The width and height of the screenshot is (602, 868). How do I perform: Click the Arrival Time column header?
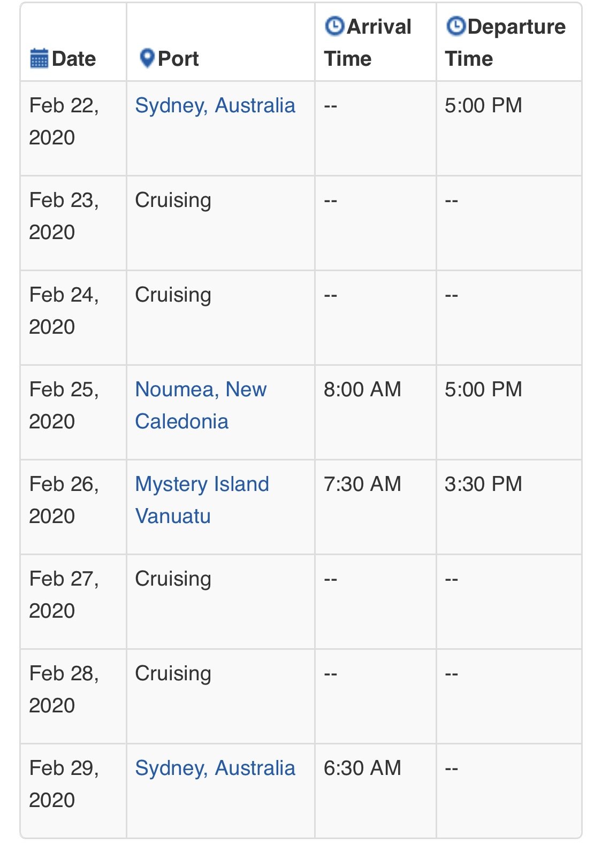[x=368, y=42]
